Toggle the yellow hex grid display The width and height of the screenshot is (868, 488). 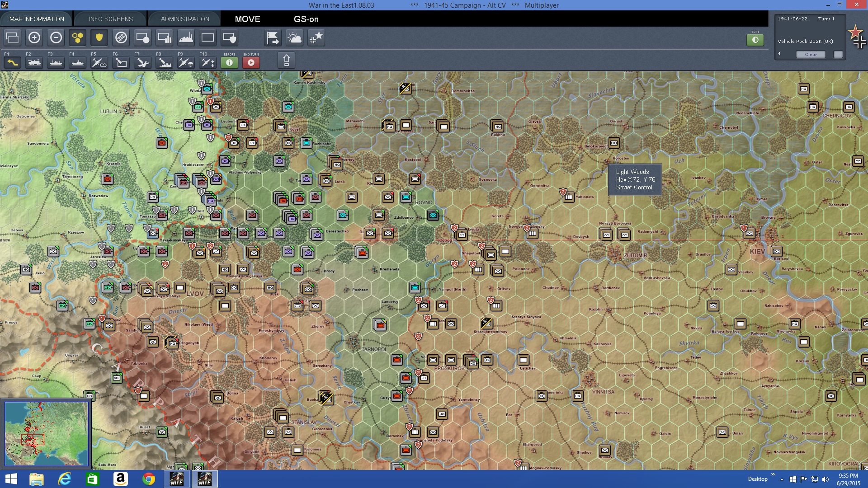coord(77,38)
